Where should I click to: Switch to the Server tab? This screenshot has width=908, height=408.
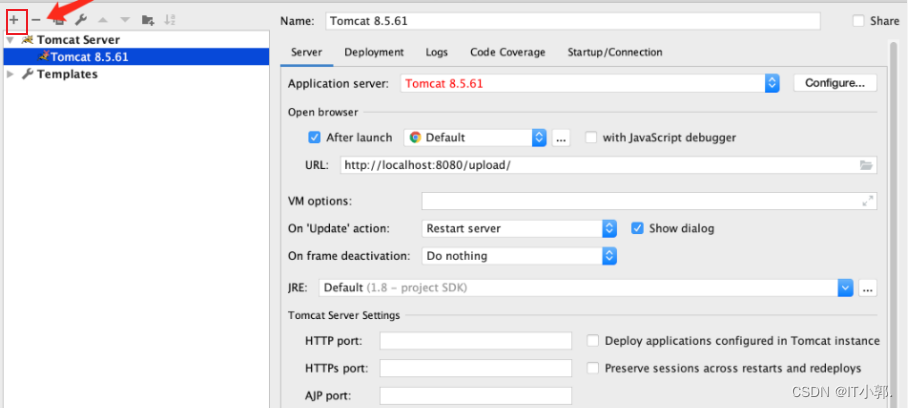click(x=306, y=52)
